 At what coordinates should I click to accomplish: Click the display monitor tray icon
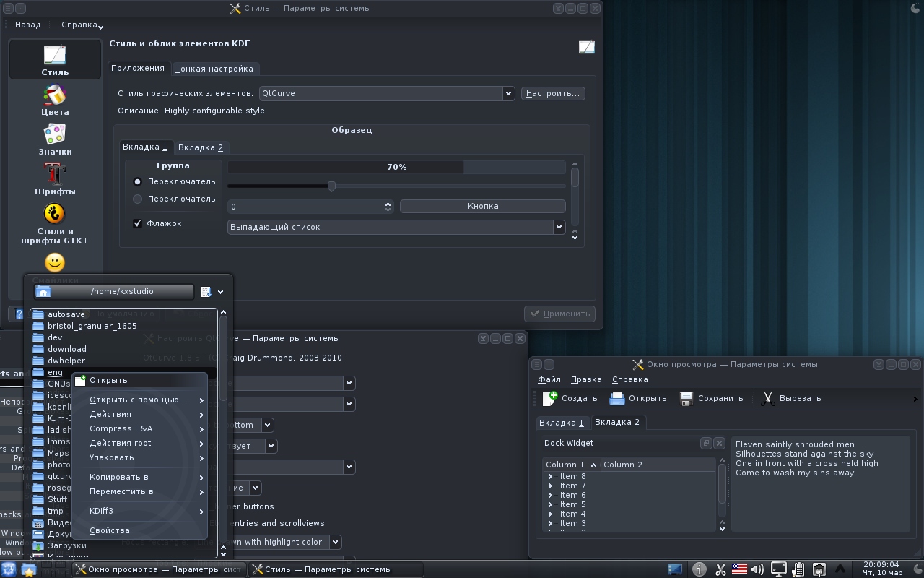[779, 569]
